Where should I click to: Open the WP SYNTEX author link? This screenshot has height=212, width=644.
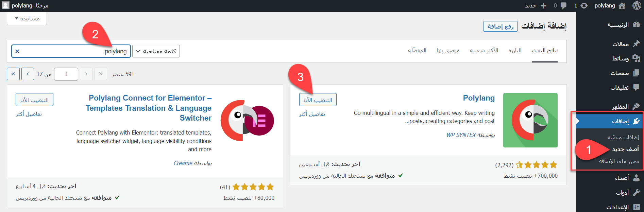tap(461, 135)
